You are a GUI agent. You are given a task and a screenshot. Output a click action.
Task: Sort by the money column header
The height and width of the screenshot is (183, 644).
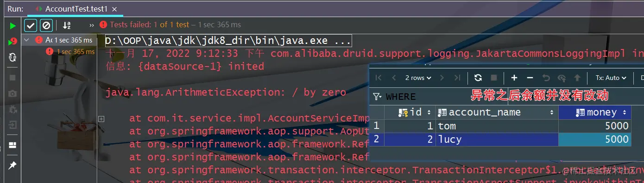click(595, 112)
